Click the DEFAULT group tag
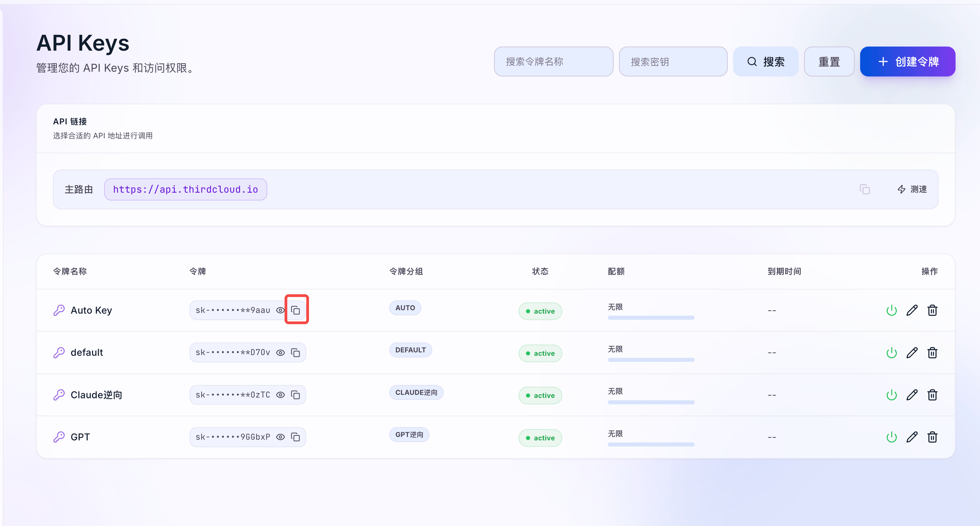Image resolution: width=980 pixels, height=526 pixels. tap(411, 350)
